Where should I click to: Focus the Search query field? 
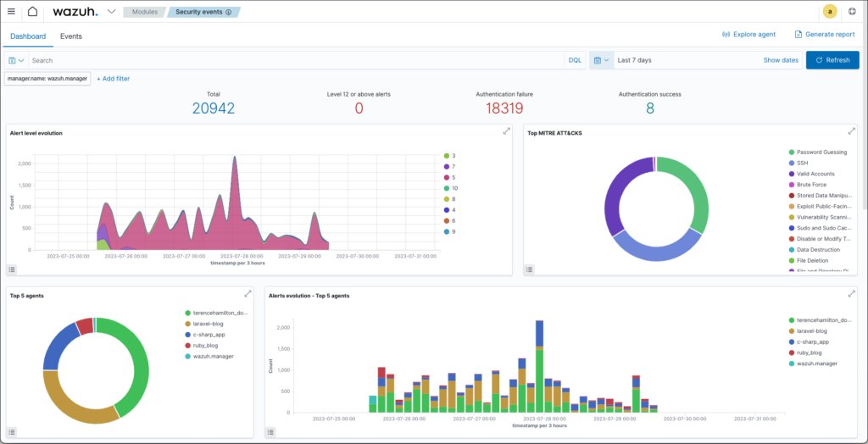(x=296, y=60)
